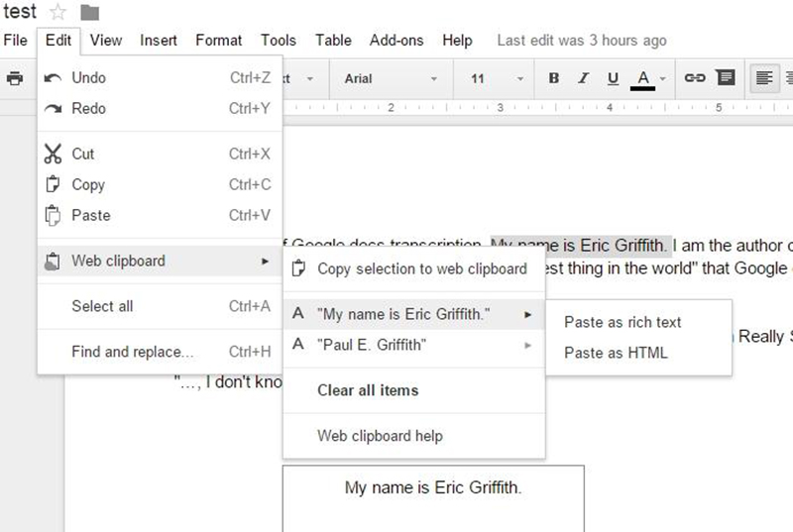This screenshot has height=532, width=793.
Task: Toggle bold formatting
Action: (x=554, y=78)
